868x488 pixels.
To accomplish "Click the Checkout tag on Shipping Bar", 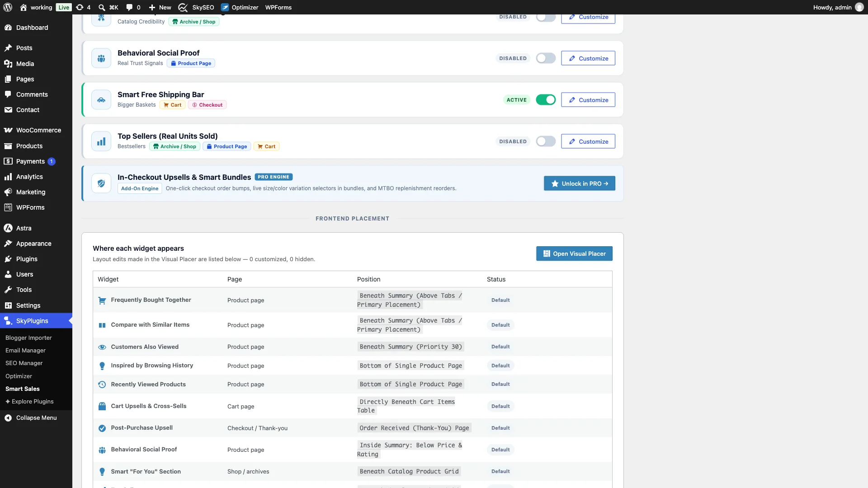I will (207, 105).
